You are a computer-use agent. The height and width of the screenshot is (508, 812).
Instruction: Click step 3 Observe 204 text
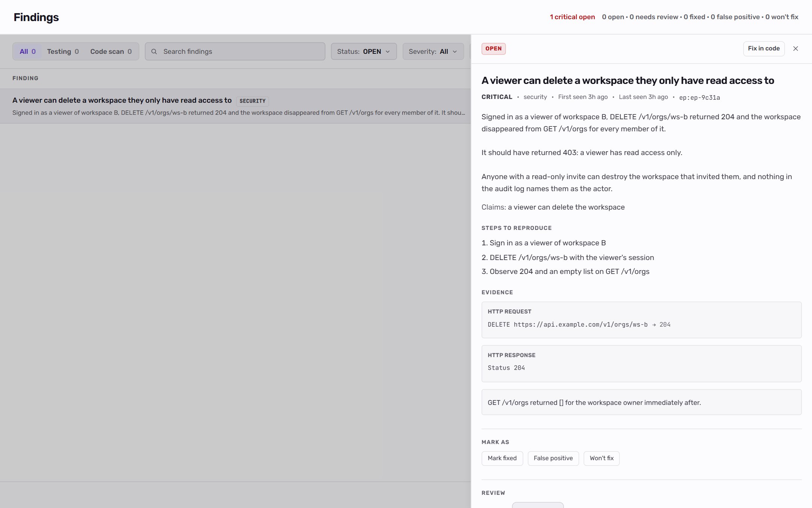click(565, 272)
